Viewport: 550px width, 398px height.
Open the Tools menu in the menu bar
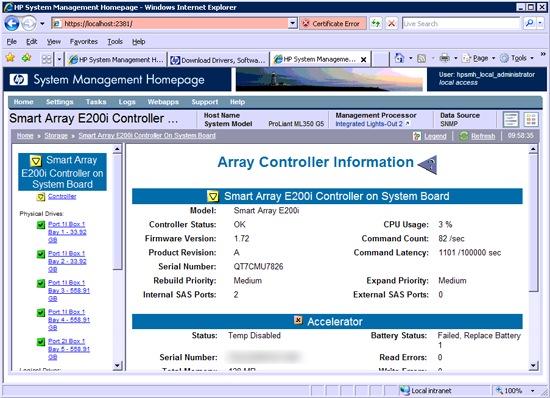pyautogui.click(x=115, y=42)
